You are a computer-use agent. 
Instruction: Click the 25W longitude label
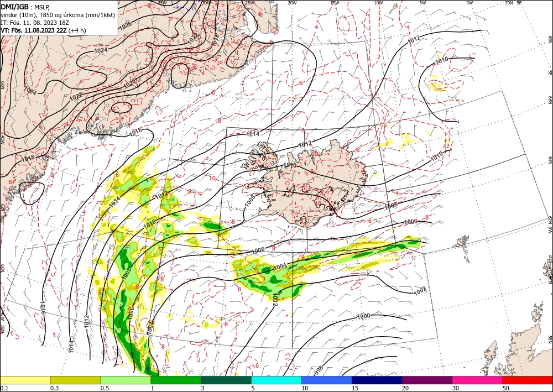click(x=249, y=3)
